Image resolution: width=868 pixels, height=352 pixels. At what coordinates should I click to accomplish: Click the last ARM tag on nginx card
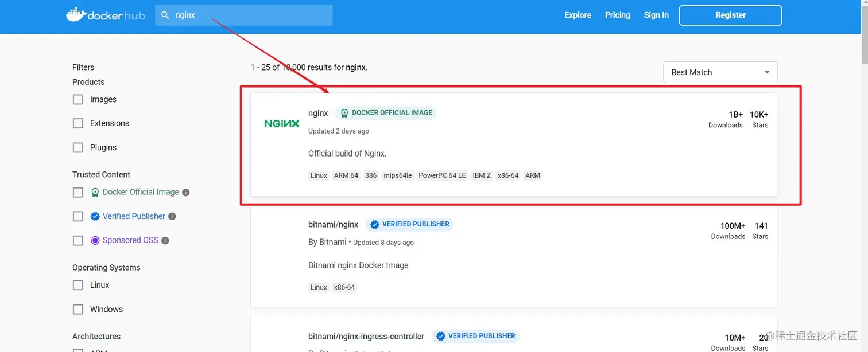(533, 175)
